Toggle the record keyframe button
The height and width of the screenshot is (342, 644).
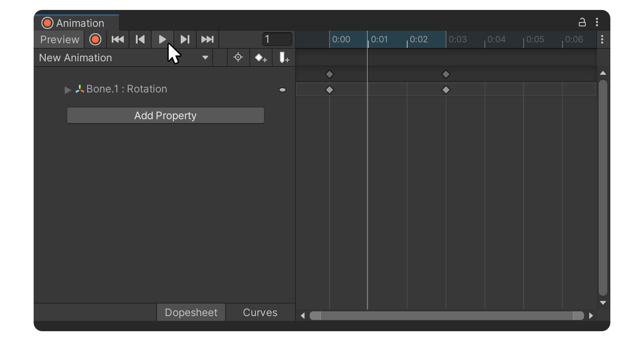coord(95,40)
